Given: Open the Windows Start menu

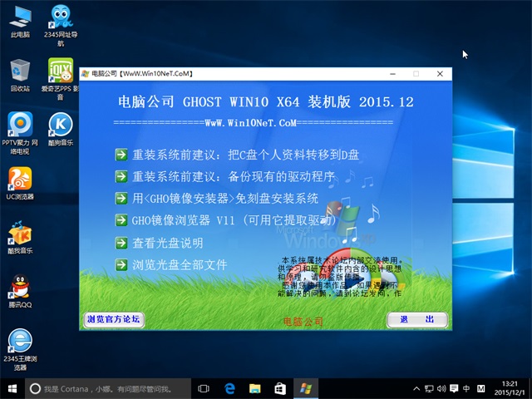Looking at the screenshot, I should tap(12, 389).
